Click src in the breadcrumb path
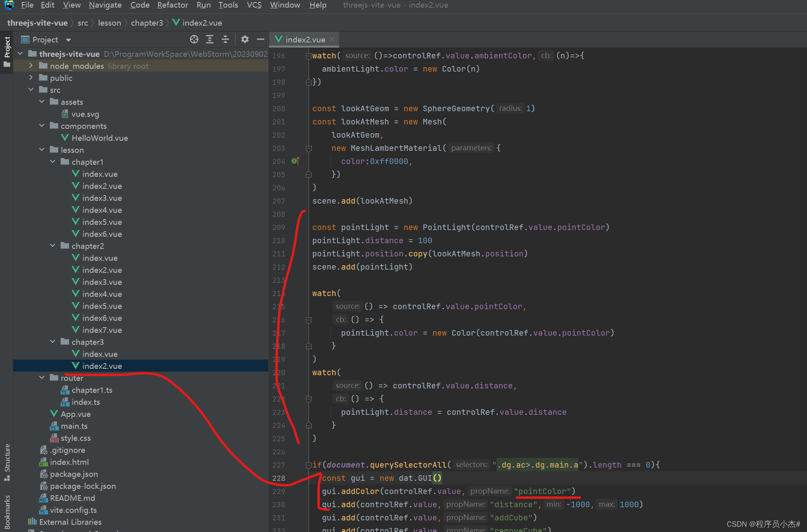The width and height of the screenshot is (807, 532). (x=83, y=23)
